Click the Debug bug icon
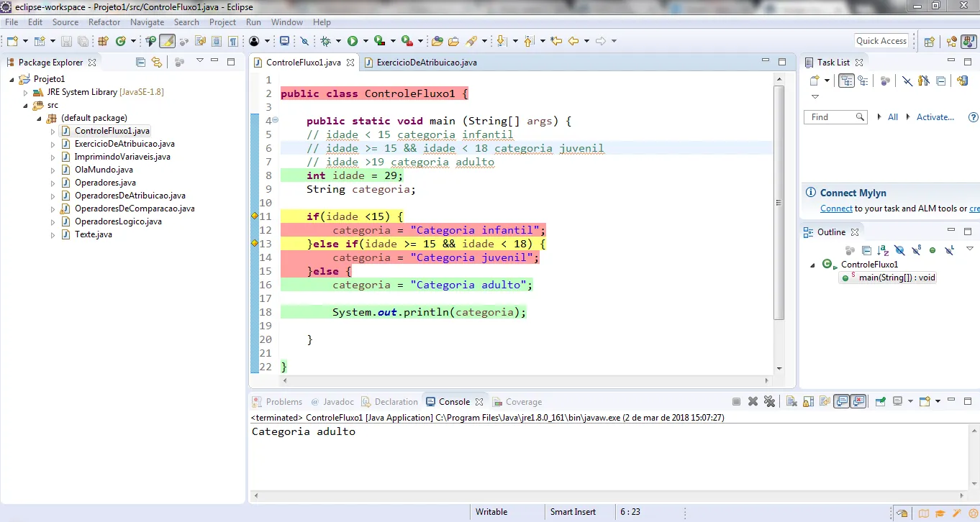This screenshot has height=522, width=980. [326, 41]
